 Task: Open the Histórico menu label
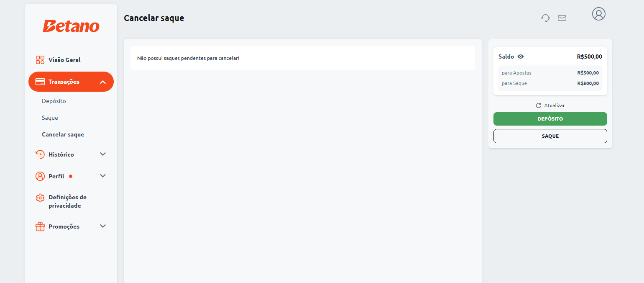[x=61, y=154]
